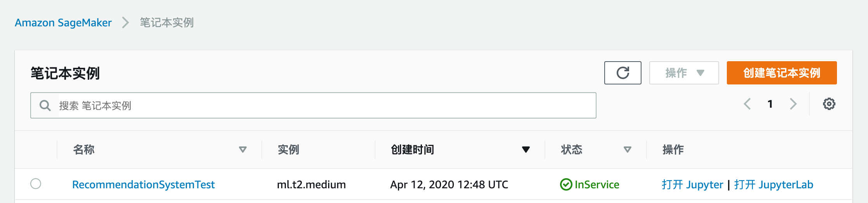The height and width of the screenshot is (203, 868).
Task: Go to Amazon SageMaker breadcrumb
Action: click(63, 22)
